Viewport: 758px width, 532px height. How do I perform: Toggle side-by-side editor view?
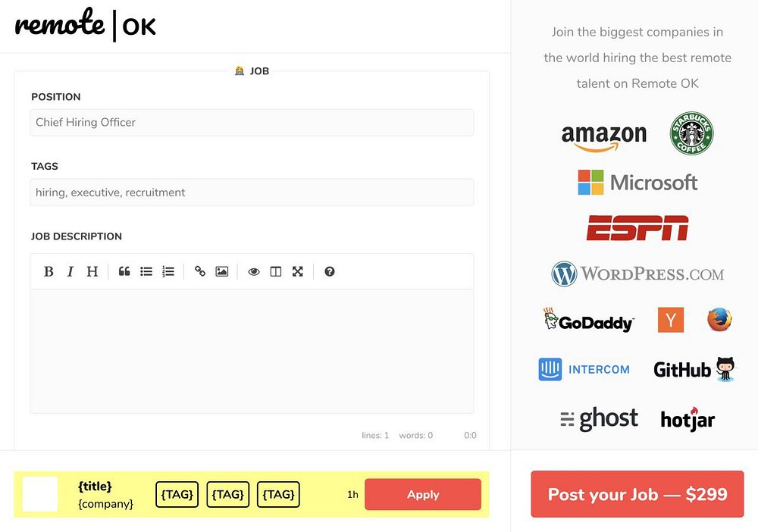tap(276, 271)
